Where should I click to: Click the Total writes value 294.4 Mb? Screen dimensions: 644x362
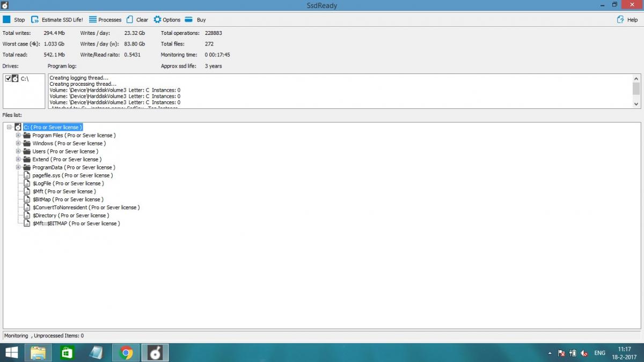54,33
